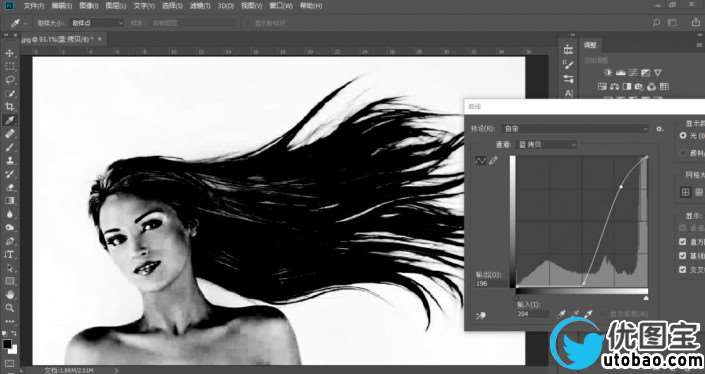Select the Zoom tool
The image size is (705, 374).
(x=9, y=308)
